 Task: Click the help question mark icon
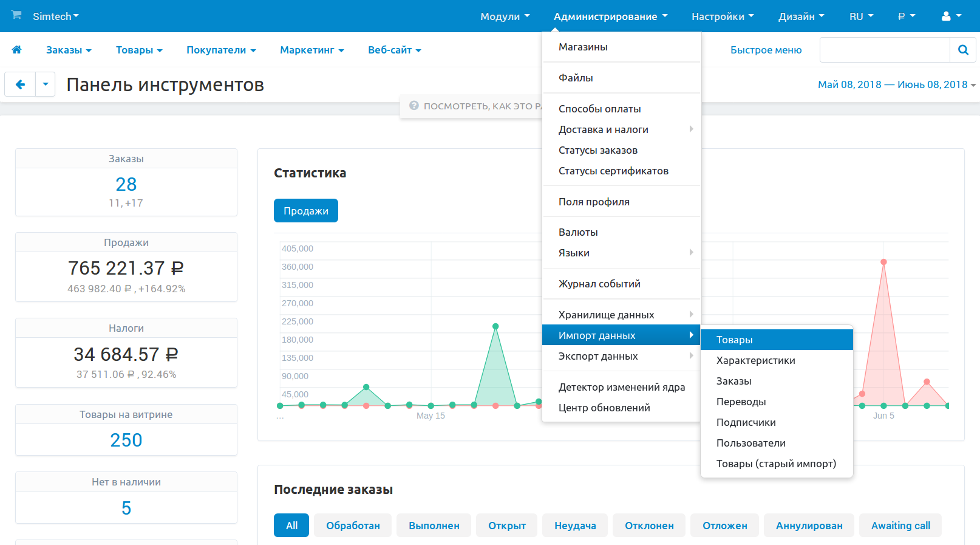[x=414, y=106]
